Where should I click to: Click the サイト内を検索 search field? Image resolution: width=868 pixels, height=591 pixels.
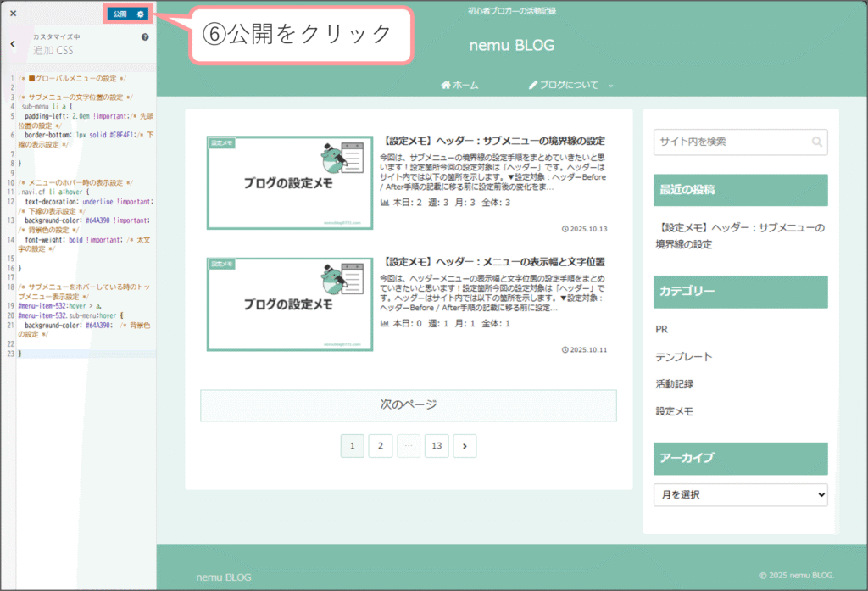click(x=731, y=142)
